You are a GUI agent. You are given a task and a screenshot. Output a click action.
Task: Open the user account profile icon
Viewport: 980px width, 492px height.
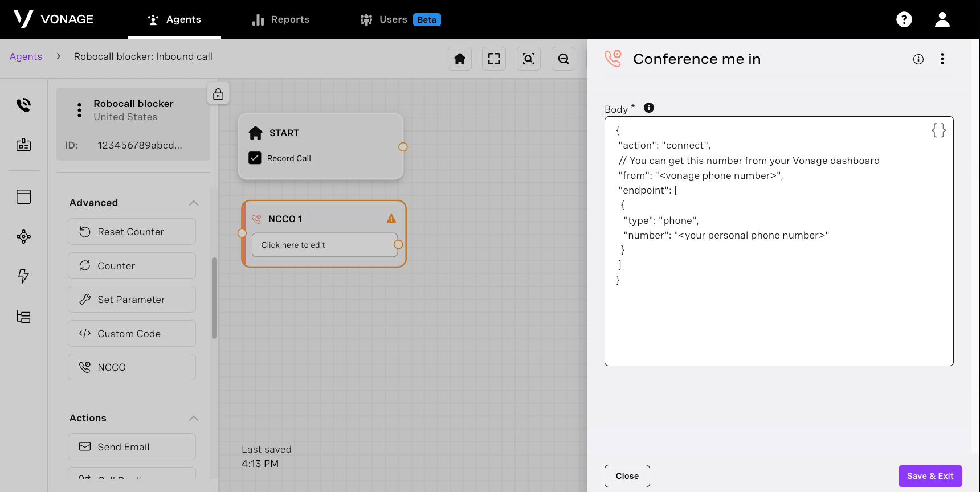942,19
